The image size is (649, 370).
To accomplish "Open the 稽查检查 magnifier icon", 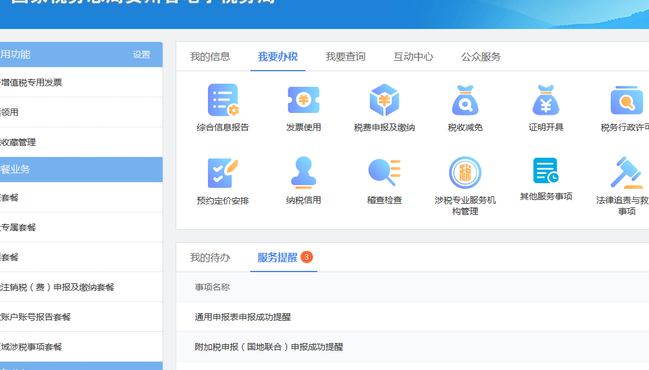I will click(384, 173).
